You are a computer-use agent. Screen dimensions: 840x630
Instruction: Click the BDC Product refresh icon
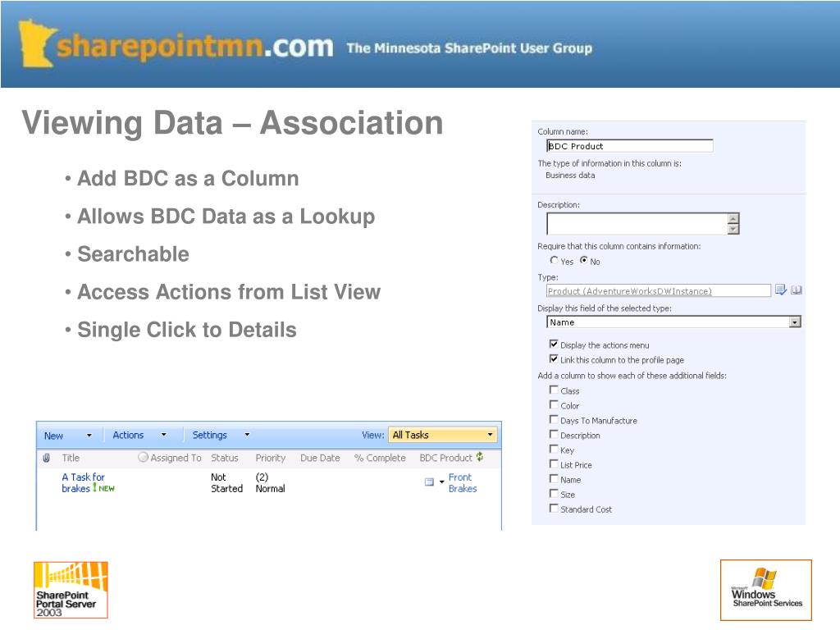[480, 457]
